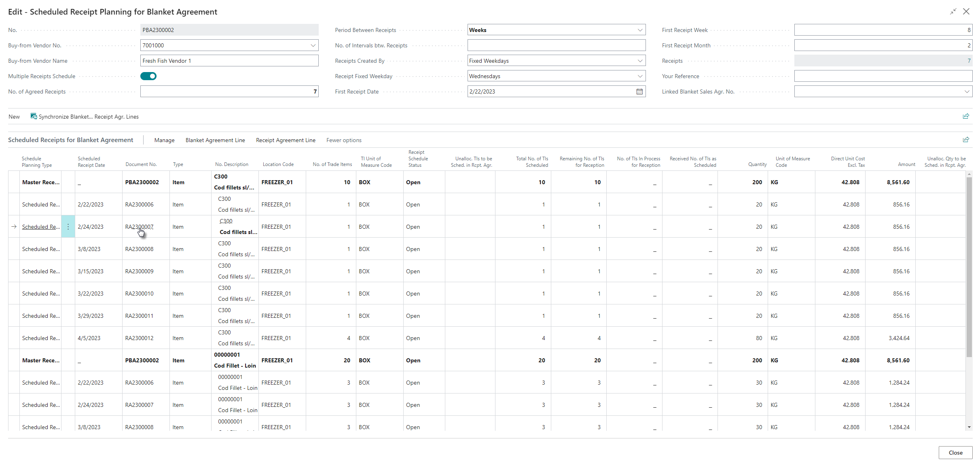Click the Fewer options link

[344, 140]
